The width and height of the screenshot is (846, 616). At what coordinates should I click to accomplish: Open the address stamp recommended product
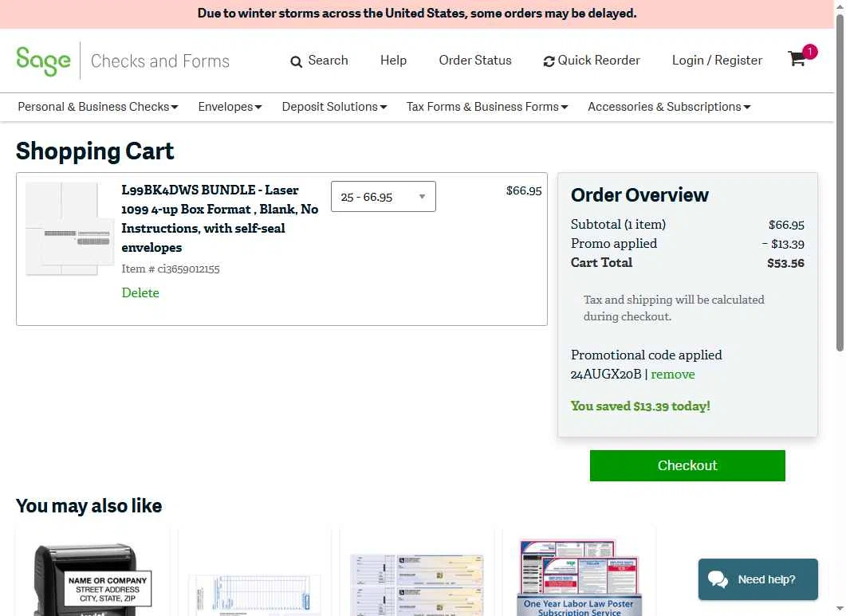92,579
